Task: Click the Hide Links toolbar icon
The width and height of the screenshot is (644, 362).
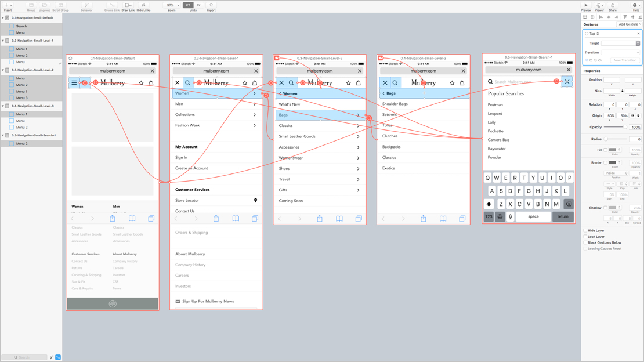Action: pyautogui.click(x=143, y=5)
